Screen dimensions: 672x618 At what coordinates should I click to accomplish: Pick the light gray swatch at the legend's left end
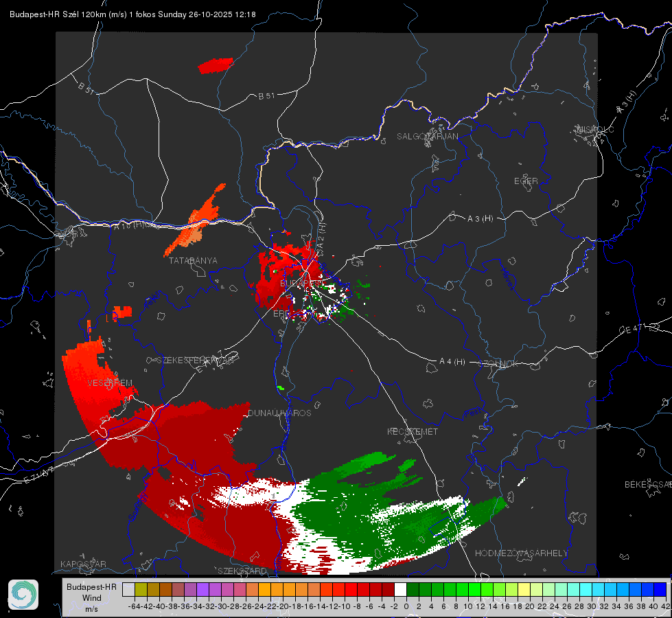(128, 590)
